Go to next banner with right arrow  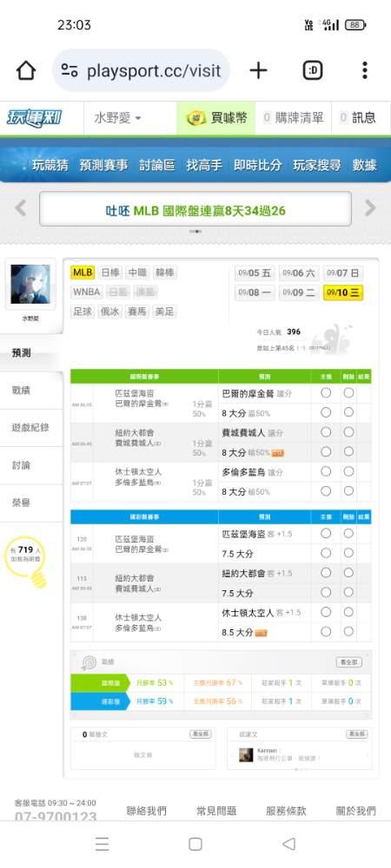pyautogui.click(x=370, y=208)
